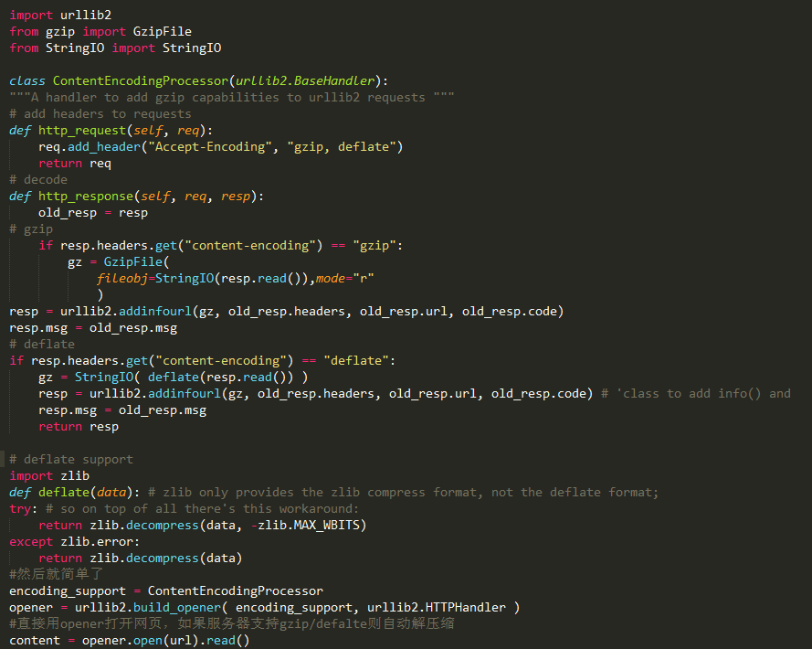
Task: Click 'from gzip import GzipFile' line
Action: tap(100, 32)
